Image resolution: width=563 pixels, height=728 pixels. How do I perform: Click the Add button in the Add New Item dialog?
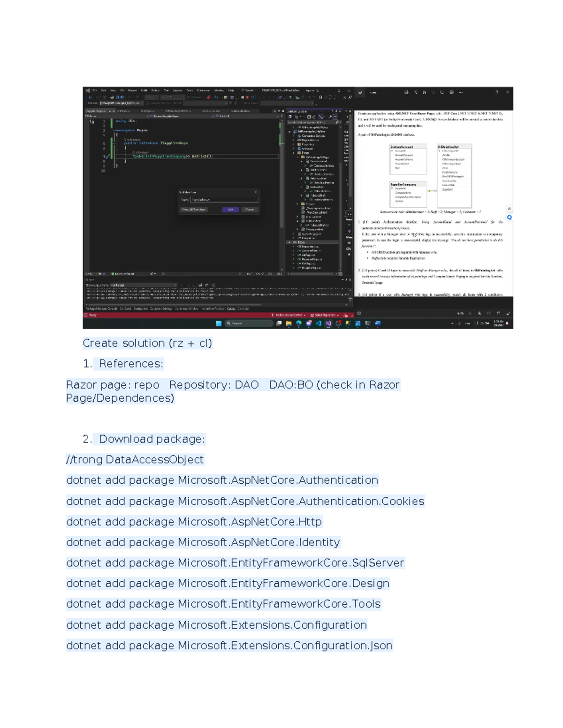tap(230, 210)
